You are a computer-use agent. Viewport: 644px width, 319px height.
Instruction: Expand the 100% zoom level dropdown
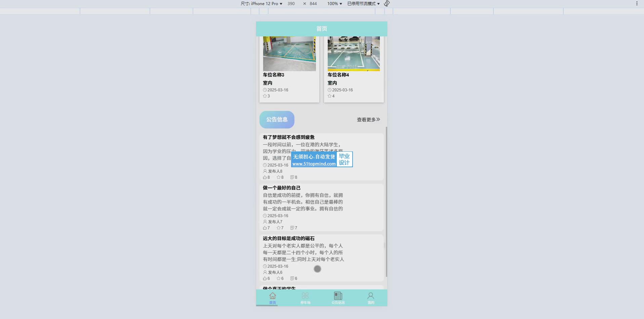tap(334, 4)
